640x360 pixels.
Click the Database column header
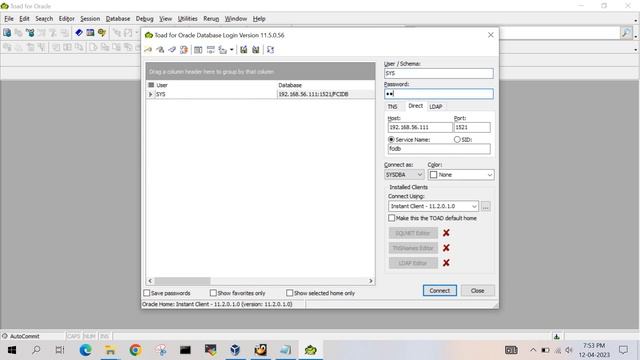point(290,85)
